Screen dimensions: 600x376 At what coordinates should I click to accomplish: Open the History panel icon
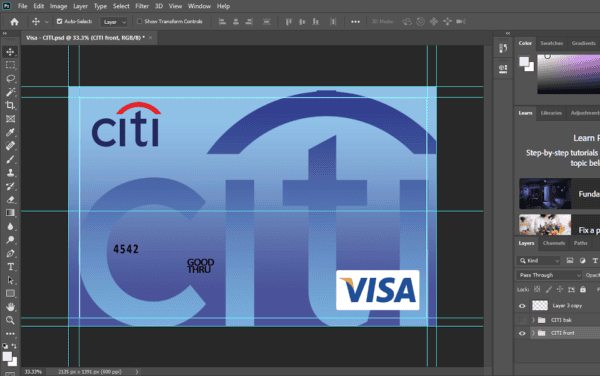503,48
